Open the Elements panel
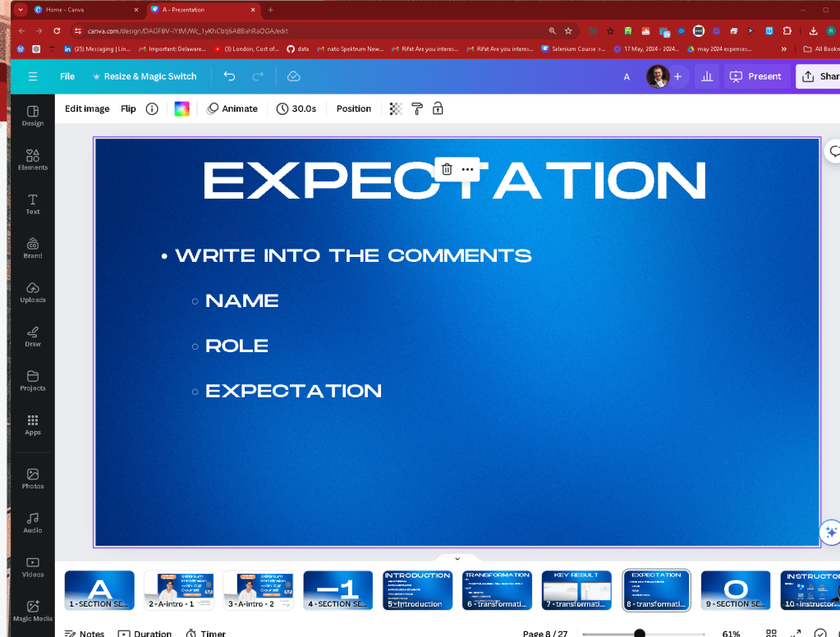This screenshot has height=637, width=840. [x=33, y=159]
